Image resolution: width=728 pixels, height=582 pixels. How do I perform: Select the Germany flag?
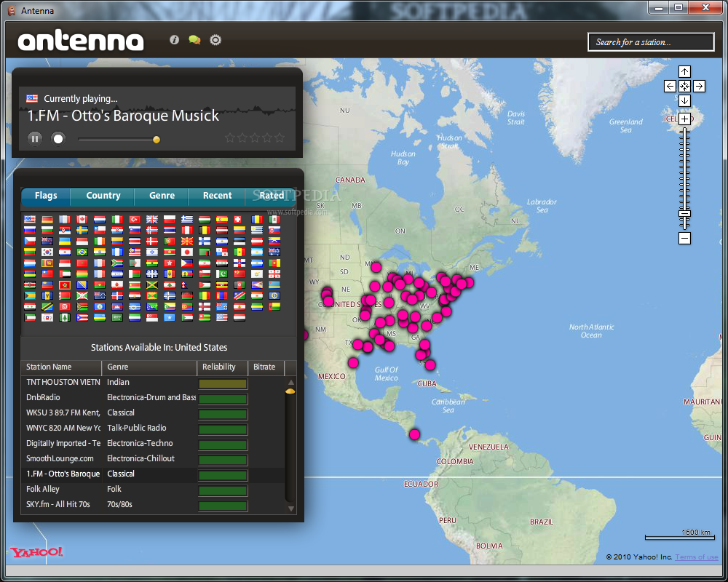(47, 219)
